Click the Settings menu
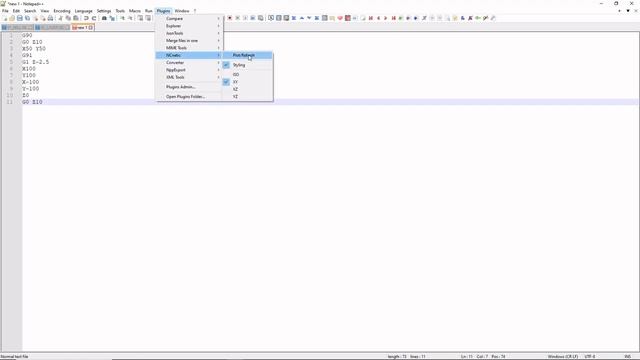The width and height of the screenshot is (640, 360). [x=104, y=11]
